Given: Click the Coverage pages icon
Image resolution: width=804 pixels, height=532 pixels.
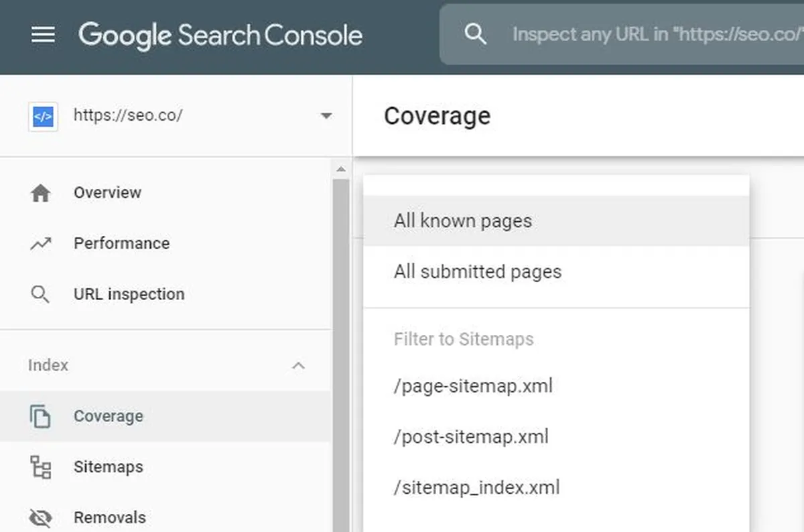Looking at the screenshot, I should click(40, 416).
